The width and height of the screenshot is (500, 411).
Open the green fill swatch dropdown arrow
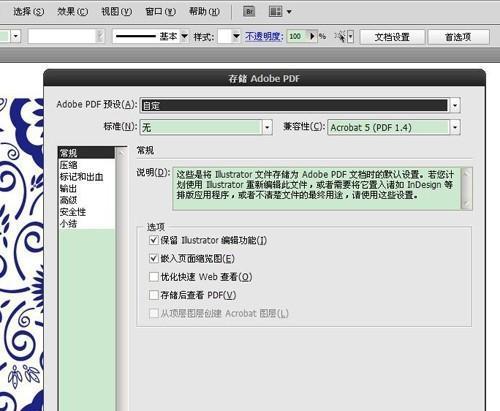pyautogui.click(x=16, y=36)
